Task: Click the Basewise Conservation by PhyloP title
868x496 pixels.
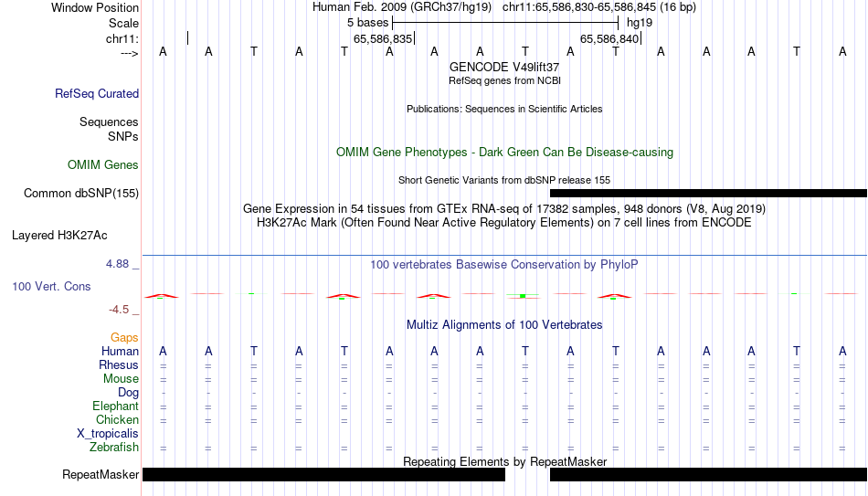Action: click(504, 265)
